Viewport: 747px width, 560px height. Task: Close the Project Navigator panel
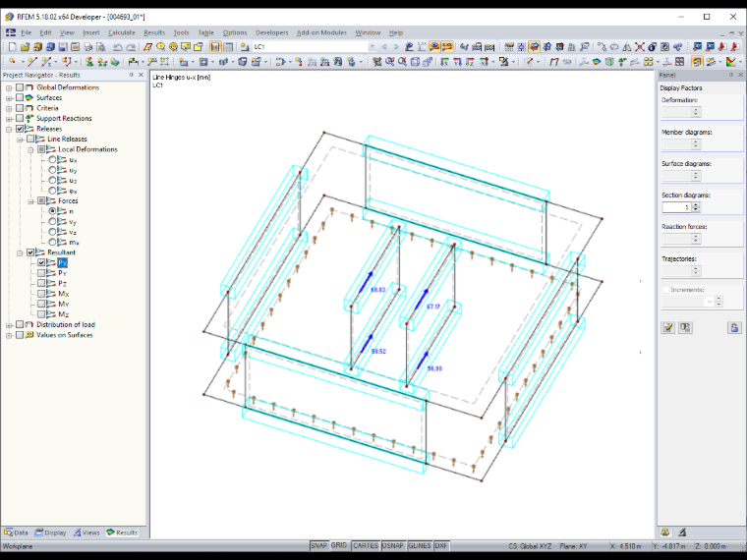point(141,75)
